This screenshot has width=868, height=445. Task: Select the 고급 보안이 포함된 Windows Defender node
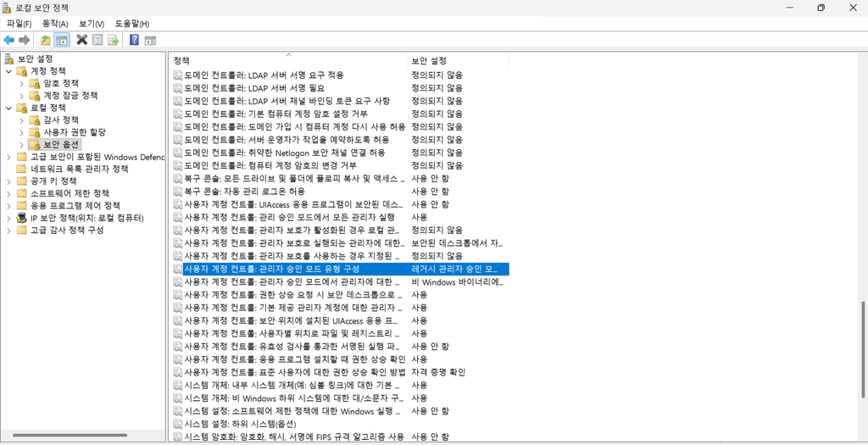(x=97, y=157)
